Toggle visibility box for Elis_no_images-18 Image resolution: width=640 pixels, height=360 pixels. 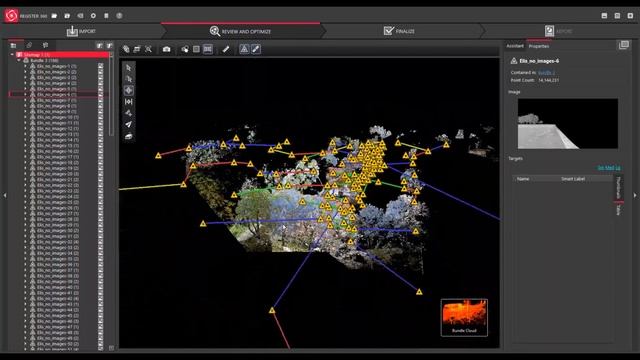coord(100,162)
